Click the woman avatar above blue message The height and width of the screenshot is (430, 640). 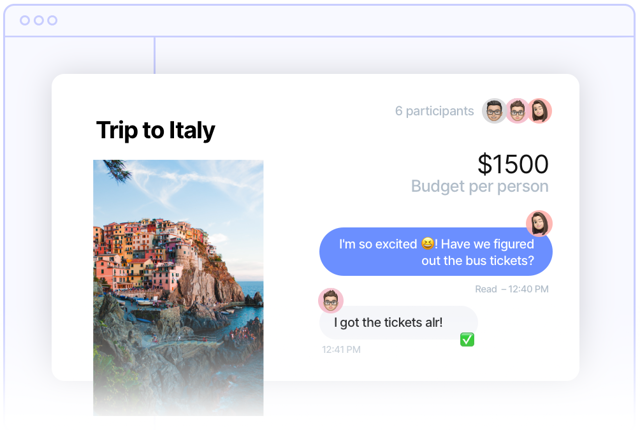click(539, 223)
